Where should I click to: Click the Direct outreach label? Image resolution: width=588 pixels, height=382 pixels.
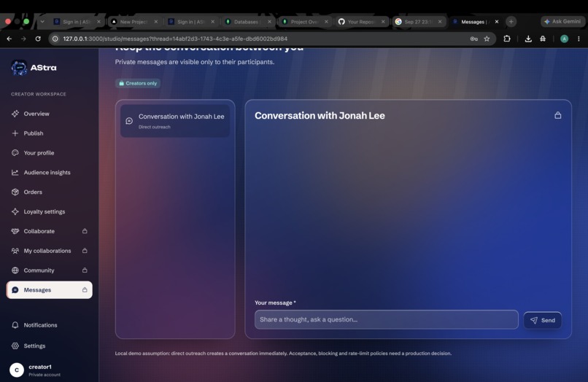pos(154,127)
